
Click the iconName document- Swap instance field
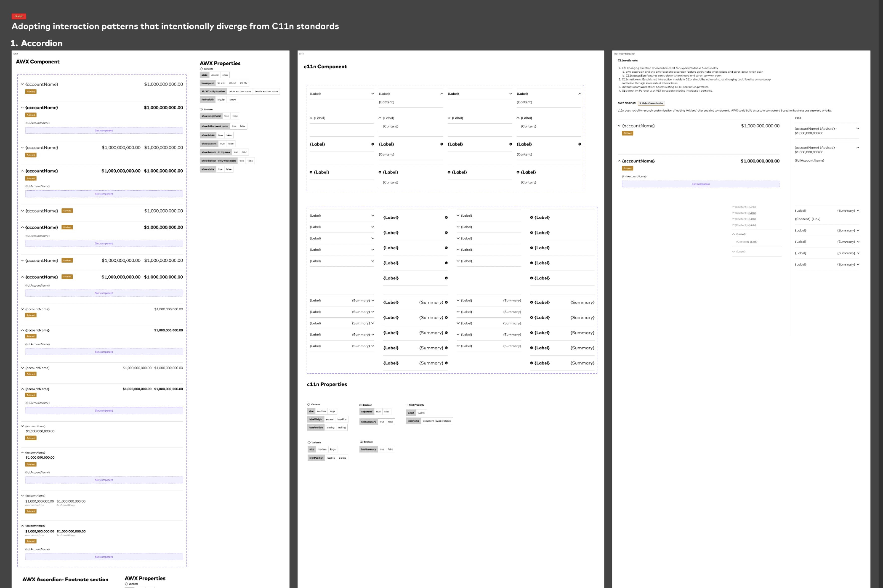pyautogui.click(x=437, y=421)
